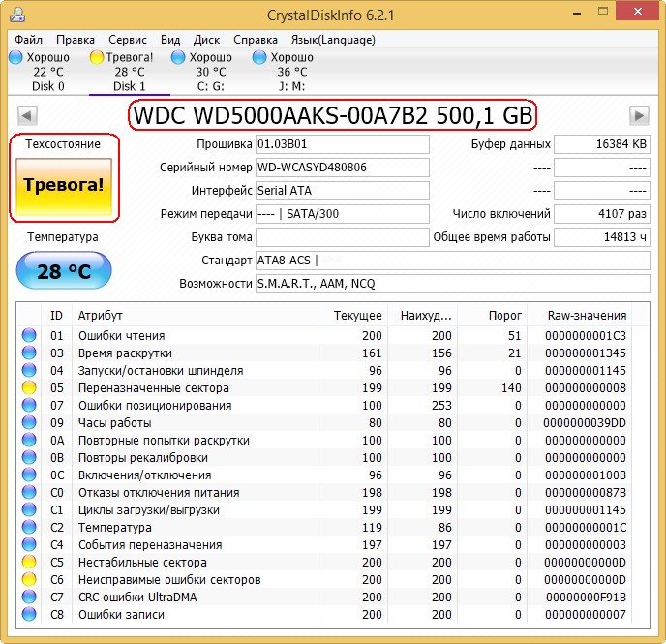Screen dimensions: 666x644
Task: Click the yellow Тревога! health status button
Action: pos(64,187)
